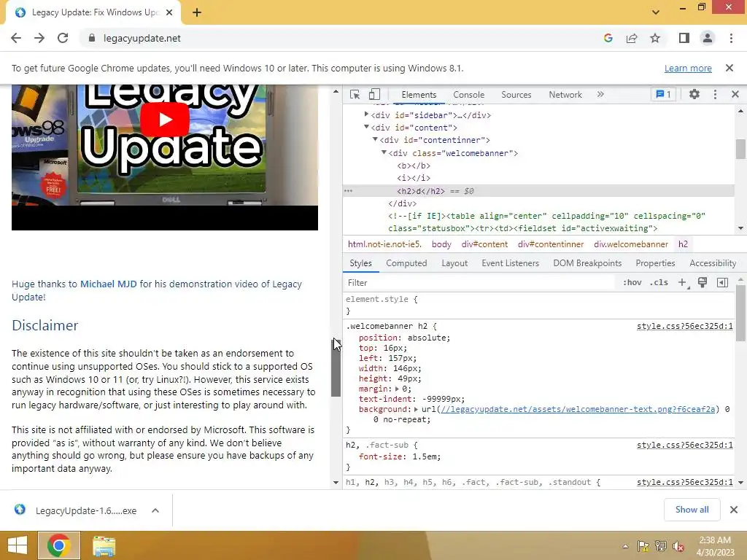Select body in the breadcrumb
This screenshot has width=747, height=560.
click(441, 244)
